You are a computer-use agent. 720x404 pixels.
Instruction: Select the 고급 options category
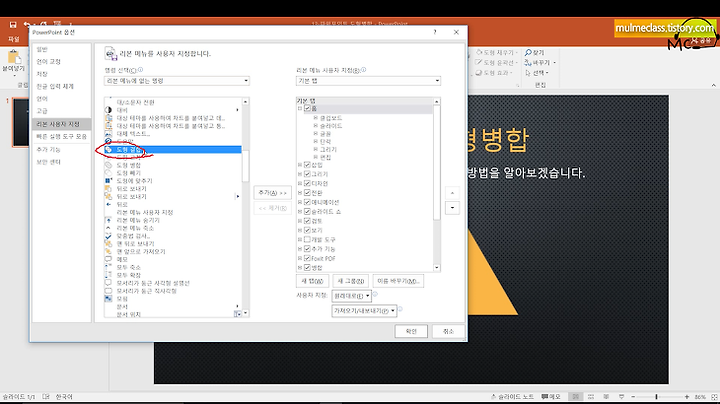pyautogui.click(x=62, y=111)
